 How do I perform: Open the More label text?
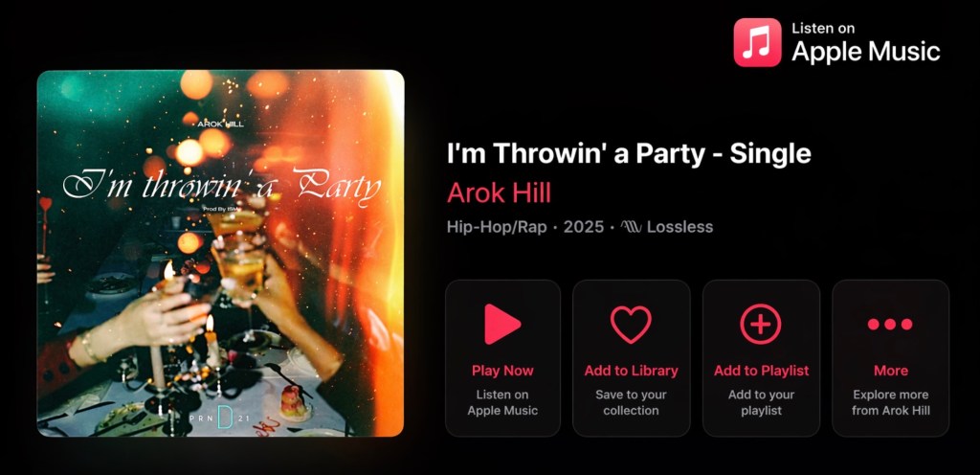point(891,371)
